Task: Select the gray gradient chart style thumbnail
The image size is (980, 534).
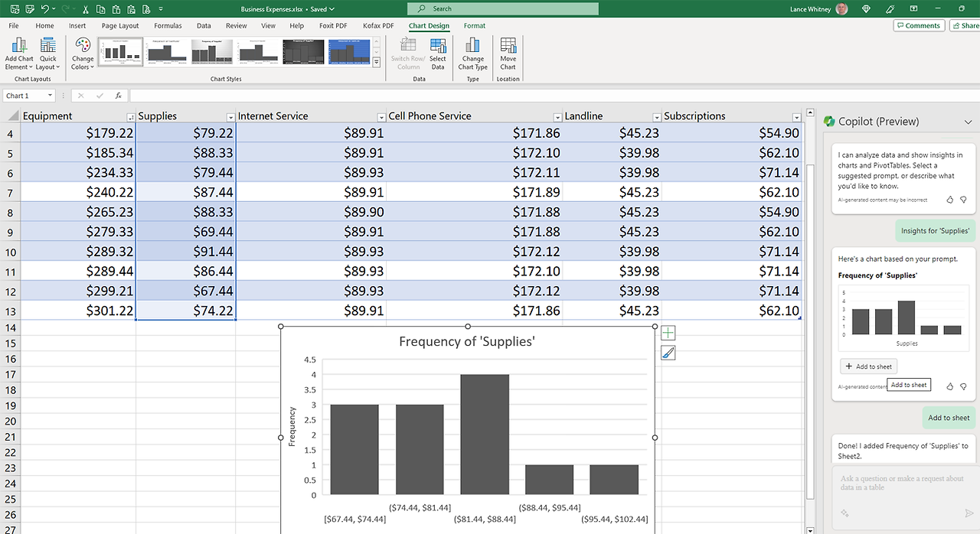Action: click(211, 51)
